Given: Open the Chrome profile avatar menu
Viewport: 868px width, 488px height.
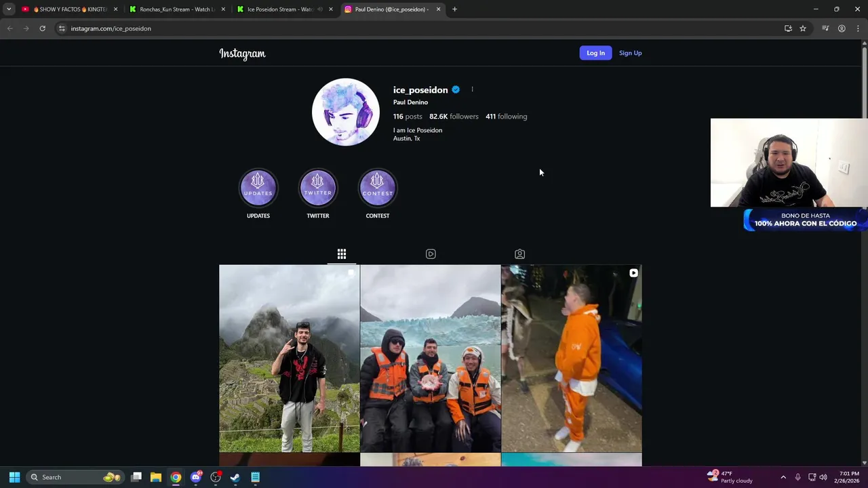Looking at the screenshot, I should tap(842, 28).
